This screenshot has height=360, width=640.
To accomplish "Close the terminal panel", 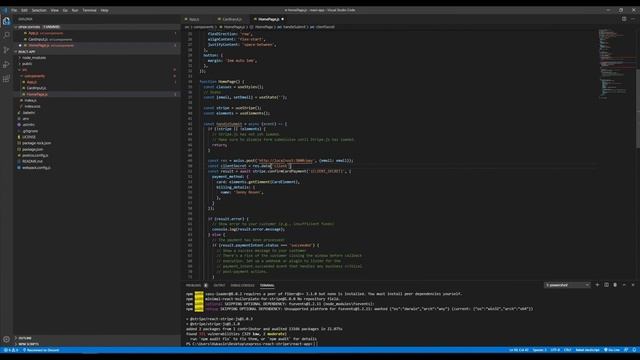I will click(x=633, y=285).
